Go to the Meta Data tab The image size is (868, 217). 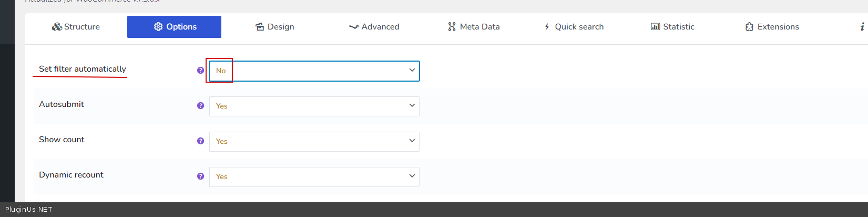click(x=474, y=27)
